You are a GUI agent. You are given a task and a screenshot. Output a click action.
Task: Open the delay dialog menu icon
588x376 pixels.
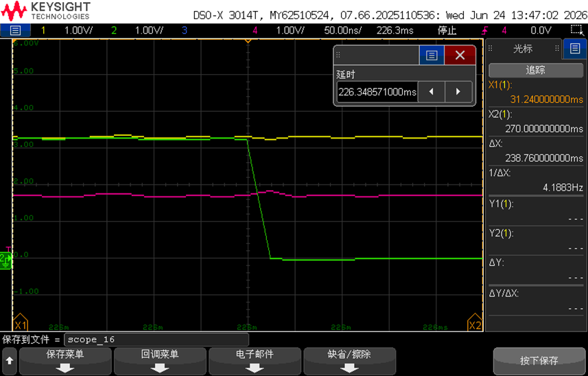click(x=432, y=56)
